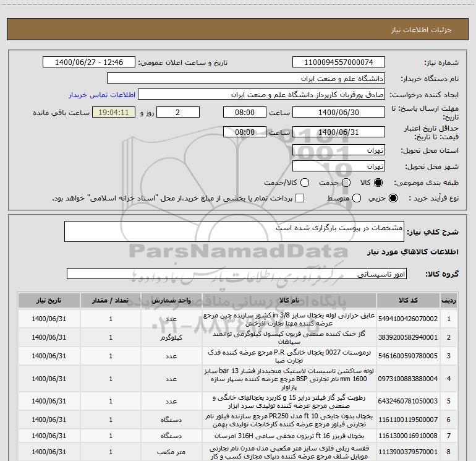This screenshot has height=461, width=476.
Task: Click the price validity date 1400/06/31
Action: point(339,132)
